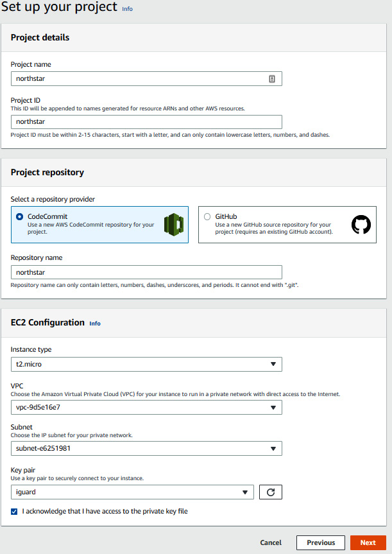Open the Info link beside EC2 Configuration

tap(95, 324)
